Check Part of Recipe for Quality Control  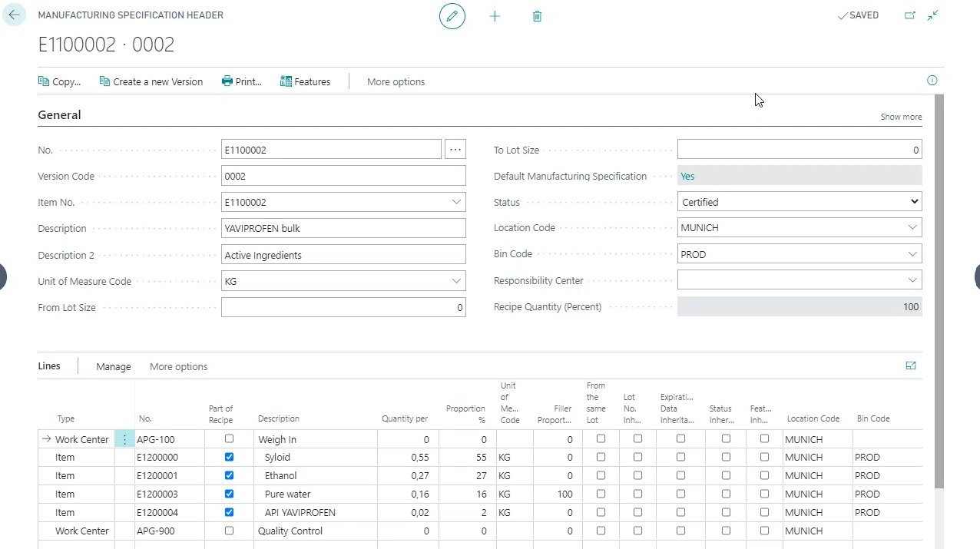(229, 531)
